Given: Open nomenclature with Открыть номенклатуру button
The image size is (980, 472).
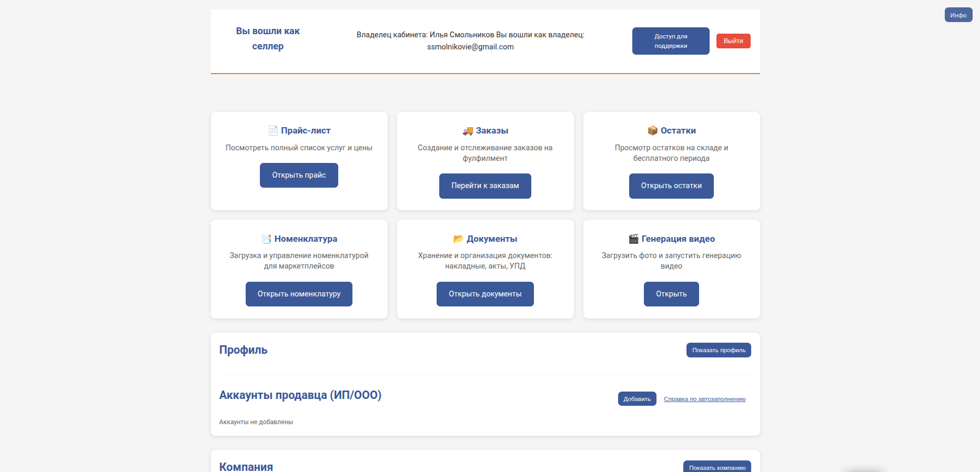Looking at the screenshot, I should (x=299, y=294).
